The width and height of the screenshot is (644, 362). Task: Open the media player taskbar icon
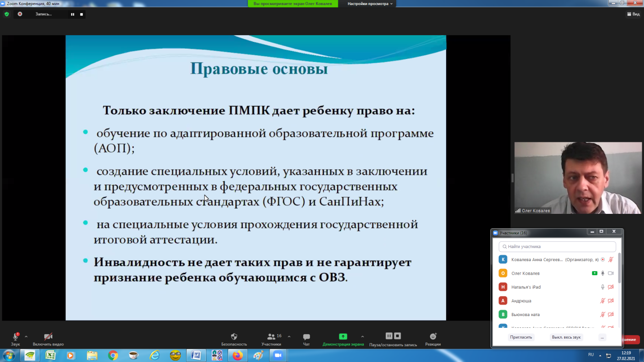(71, 355)
